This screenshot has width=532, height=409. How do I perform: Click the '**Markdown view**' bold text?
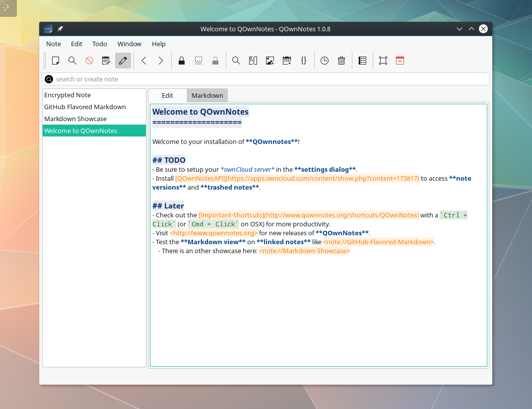213,242
